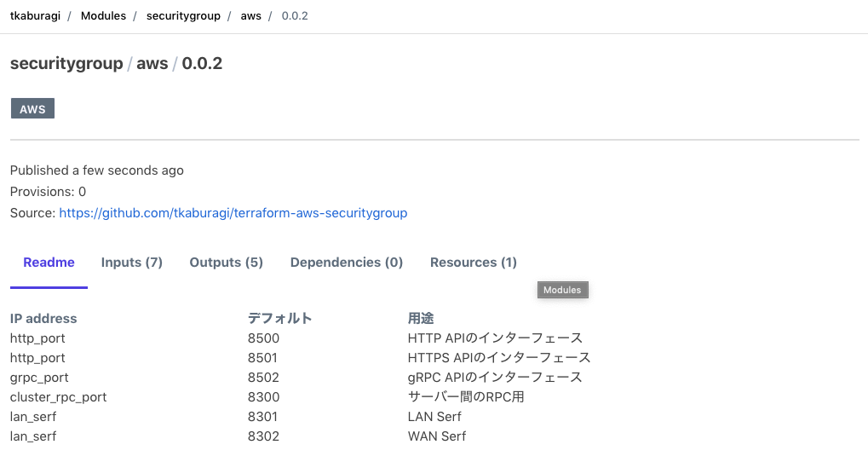Click the WAN Serf description cell
This screenshot has width=868, height=462.
(x=437, y=436)
